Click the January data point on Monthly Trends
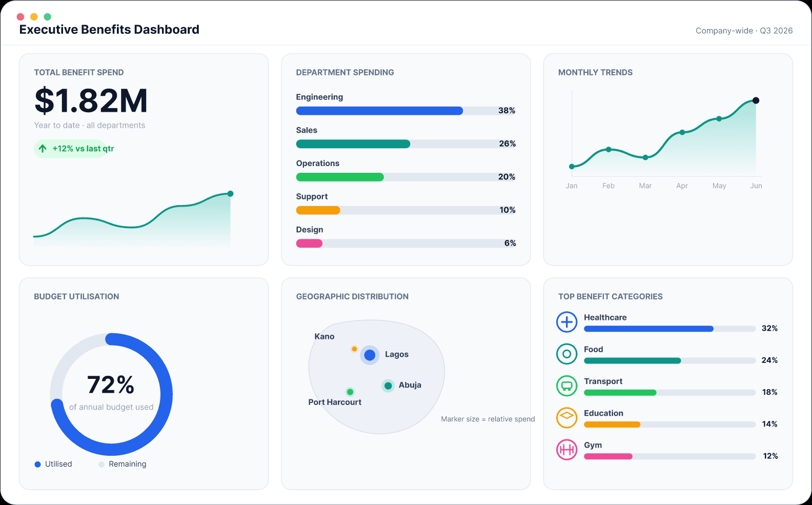 coord(572,167)
